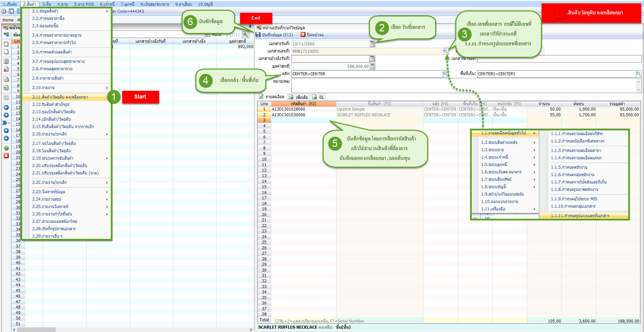Screen dimensions: 644x332
Task: Expand submenu 2.19.ระบบตรวจนับสินค้า
Action: click(107, 159)
